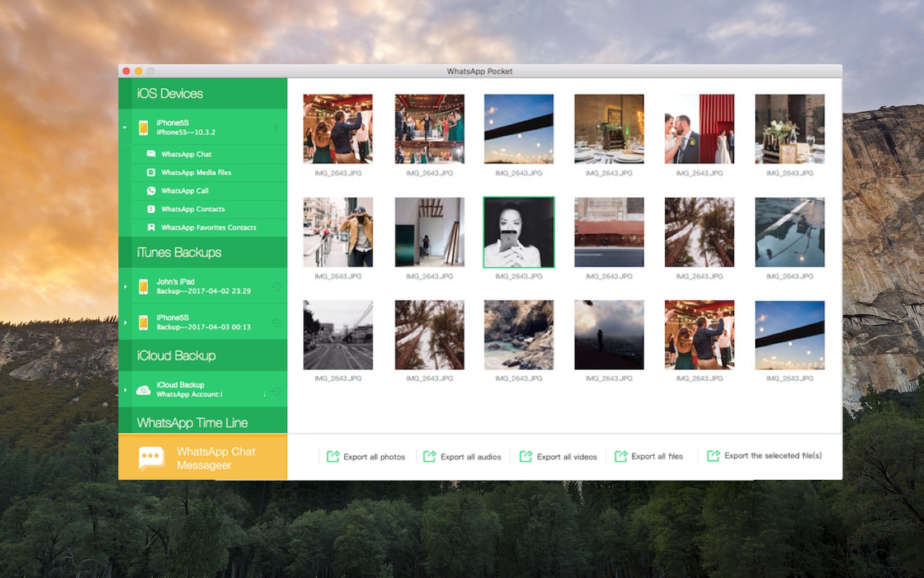Select the black-and-white city street thumbnail
Image resolution: width=924 pixels, height=578 pixels.
[x=338, y=335]
